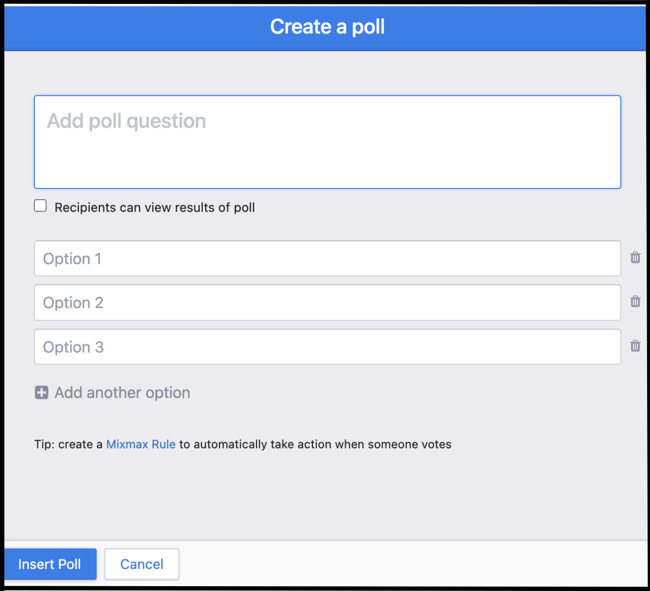Click the tip text about automatic actions

(x=315, y=444)
